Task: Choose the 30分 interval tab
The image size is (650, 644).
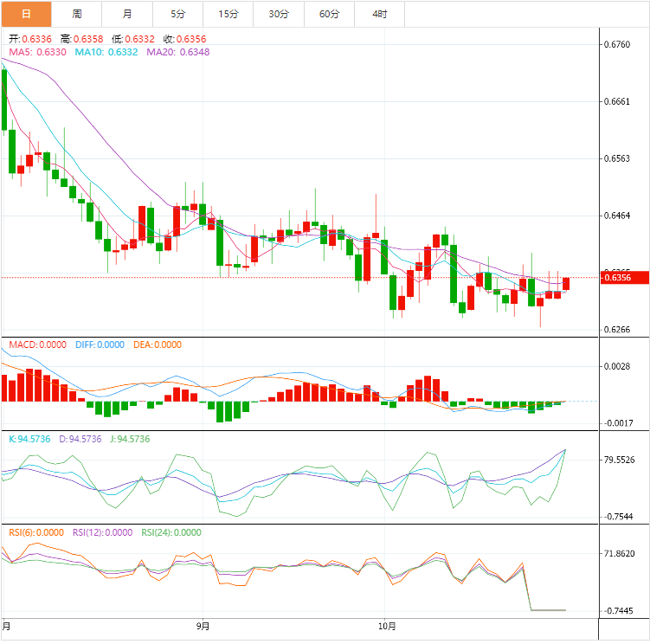Action: pos(279,14)
